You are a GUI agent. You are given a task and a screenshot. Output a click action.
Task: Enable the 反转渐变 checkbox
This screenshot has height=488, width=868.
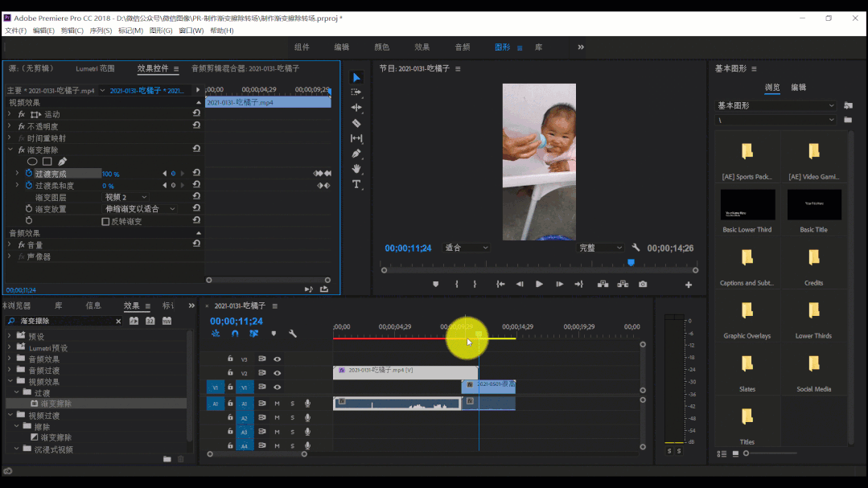pyautogui.click(x=105, y=221)
